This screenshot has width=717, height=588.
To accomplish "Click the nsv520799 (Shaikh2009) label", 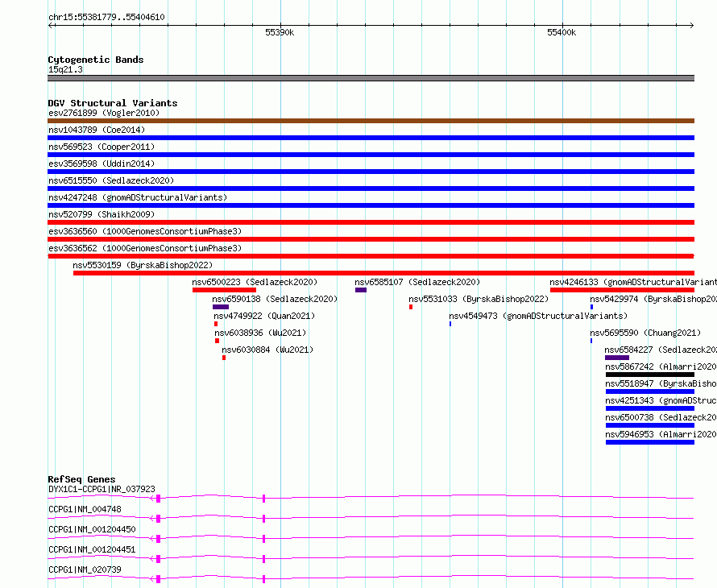I will coord(102,214).
